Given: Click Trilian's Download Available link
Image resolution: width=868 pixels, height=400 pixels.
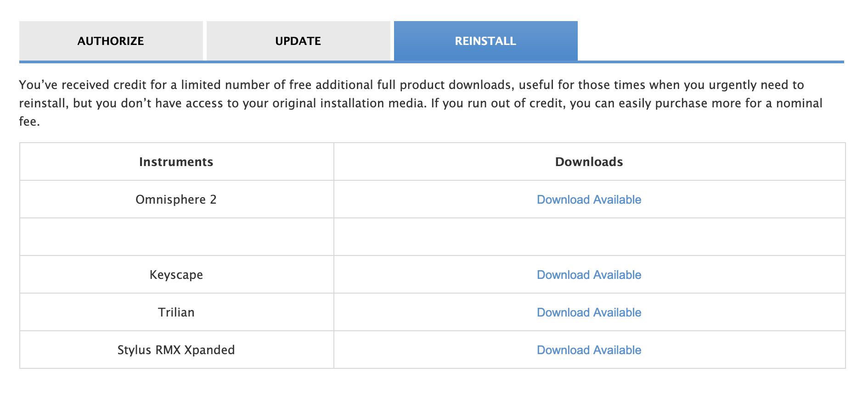Looking at the screenshot, I should coord(589,312).
